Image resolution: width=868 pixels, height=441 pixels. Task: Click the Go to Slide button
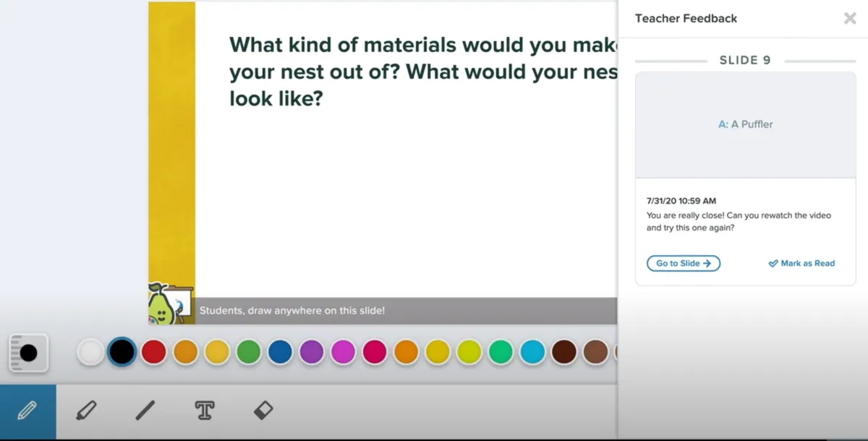point(683,263)
